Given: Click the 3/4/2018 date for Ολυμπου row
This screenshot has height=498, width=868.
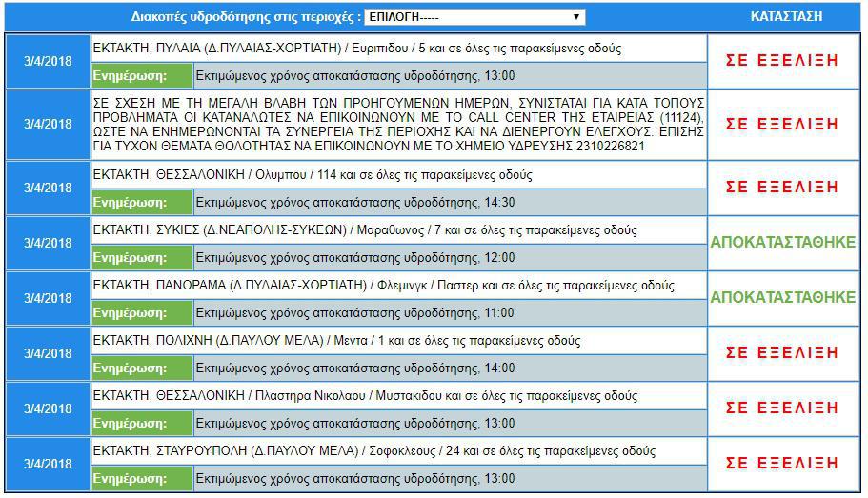Looking at the screenshot, I should point(48,189).
